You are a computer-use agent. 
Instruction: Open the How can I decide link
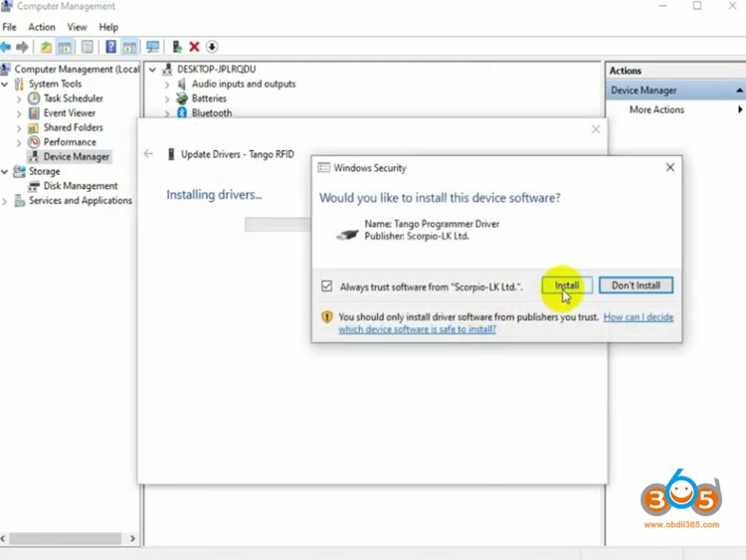pyautogui.click(x=639, y=317)
